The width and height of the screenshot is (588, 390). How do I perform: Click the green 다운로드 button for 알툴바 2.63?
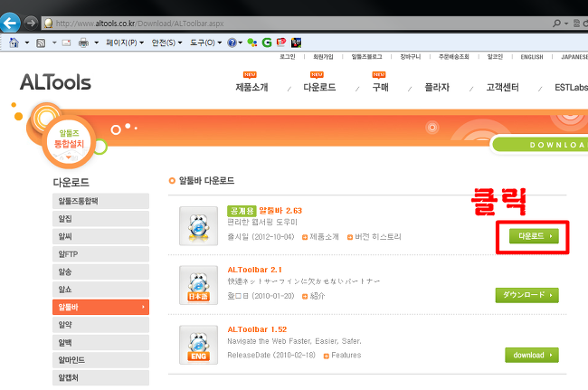534,236
